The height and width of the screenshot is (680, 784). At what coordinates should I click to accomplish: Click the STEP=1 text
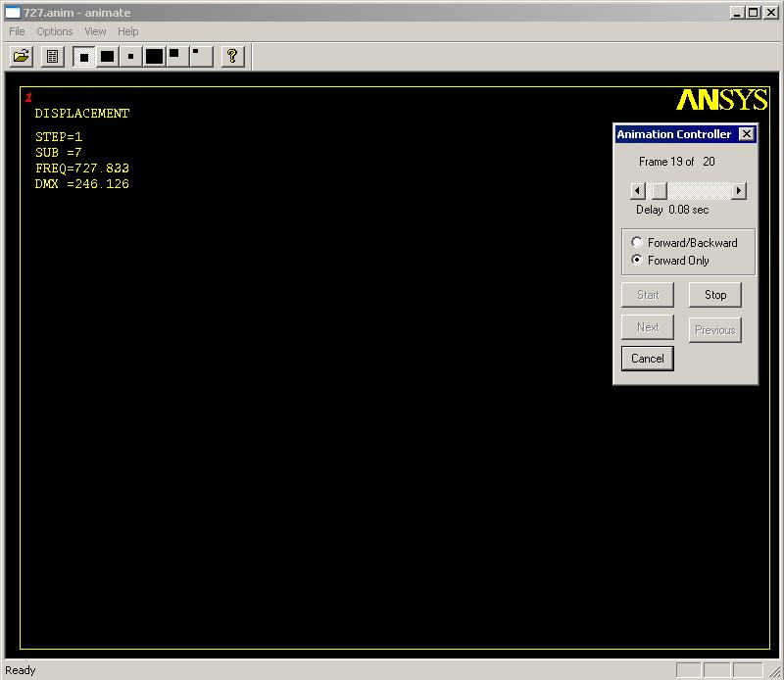[x=59, y=136]
